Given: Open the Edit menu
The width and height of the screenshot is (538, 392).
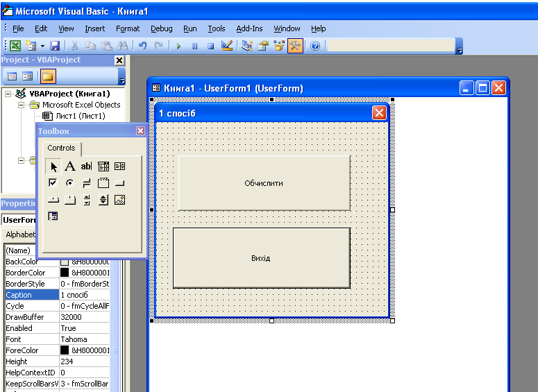Looking at the screenshot, I should tap(41, 28).
